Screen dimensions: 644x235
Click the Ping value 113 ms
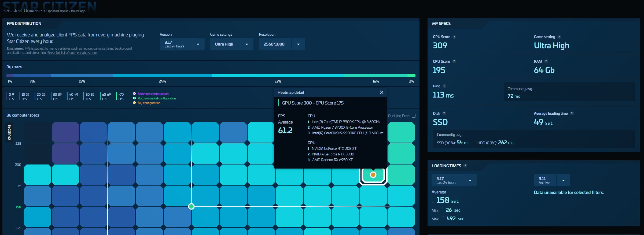pos(443,95)
